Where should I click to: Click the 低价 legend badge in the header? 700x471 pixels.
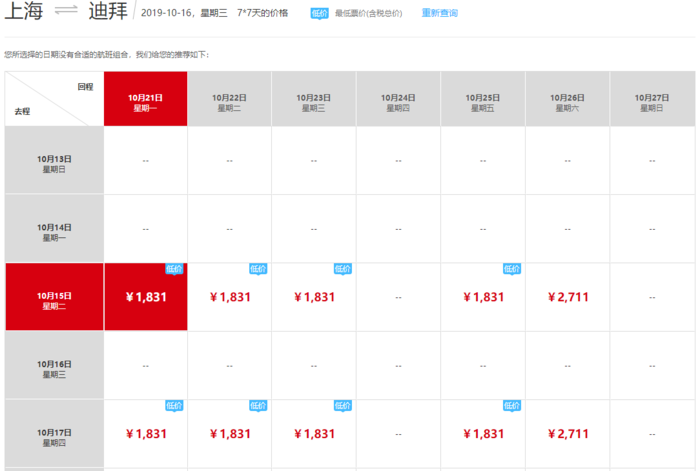[319, 14]
